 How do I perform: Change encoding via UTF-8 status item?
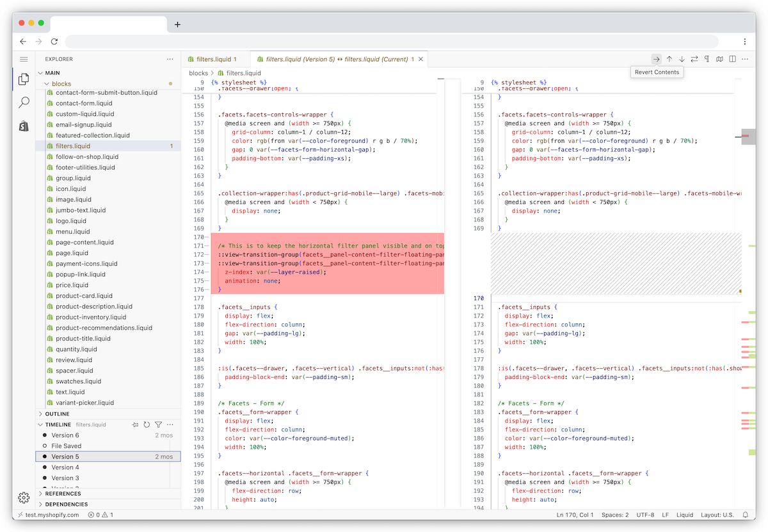coord(645,515)
